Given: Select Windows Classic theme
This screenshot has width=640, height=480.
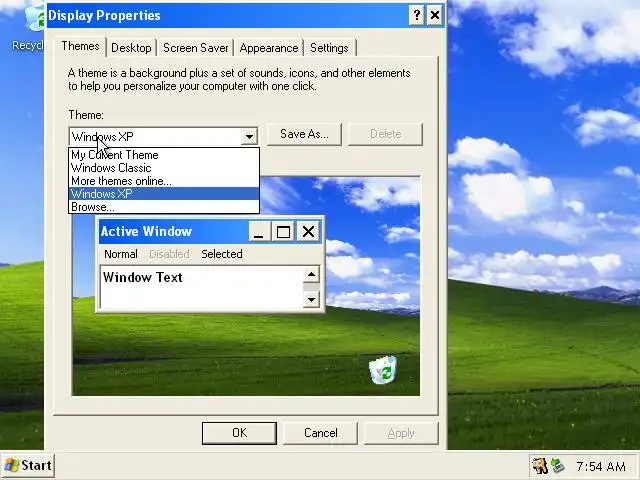Looking at the screenshot, I should [x=164, y=168].
